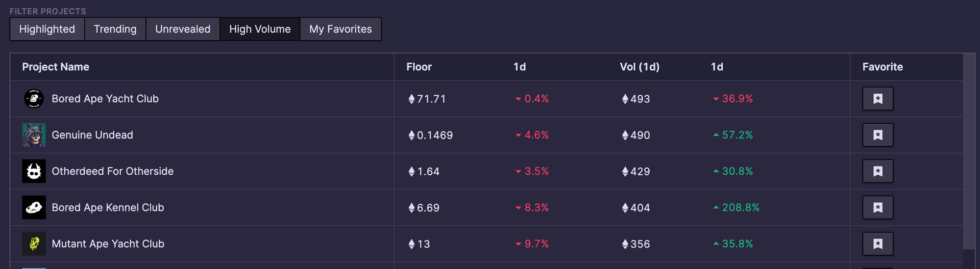The width and height of the screenshot is (980, 269).
Task: Favorite the Bored Ape Yacht Club project
Action: click(878, 99)
